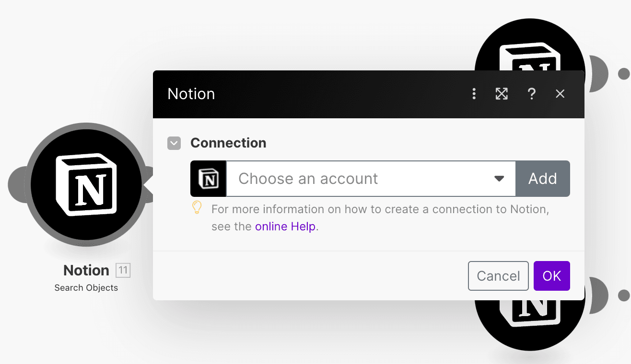631x364 pixels.
Task: Click the lightbulb hint icon
Action: 197,207
